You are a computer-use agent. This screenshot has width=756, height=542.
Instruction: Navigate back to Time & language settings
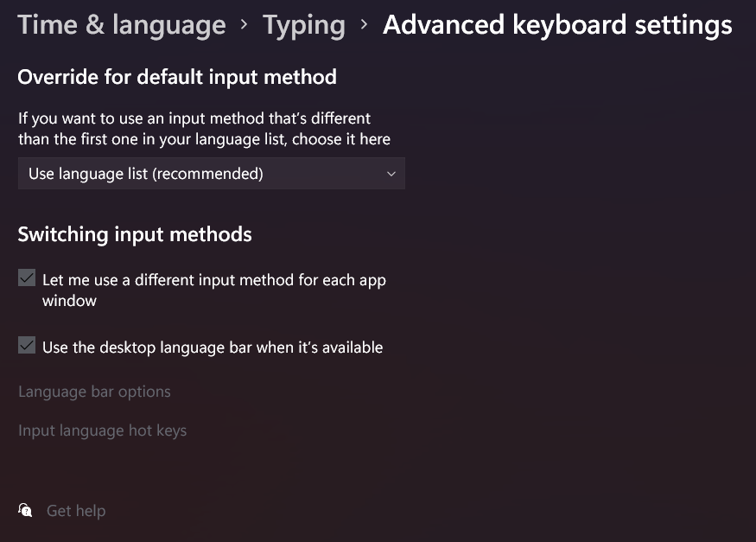[121, 24]
